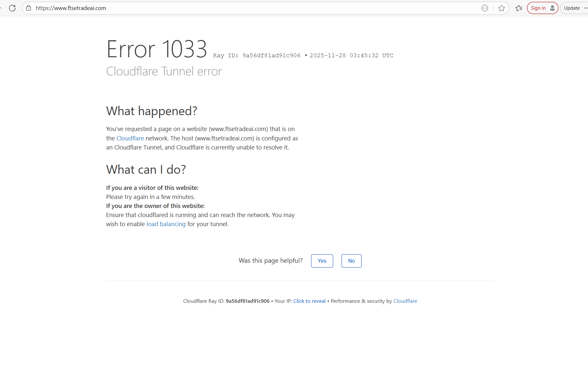Image resolution: width=588 pixels, height=372 pixels.
Task: Click the Sign in button
Action: 538,8
